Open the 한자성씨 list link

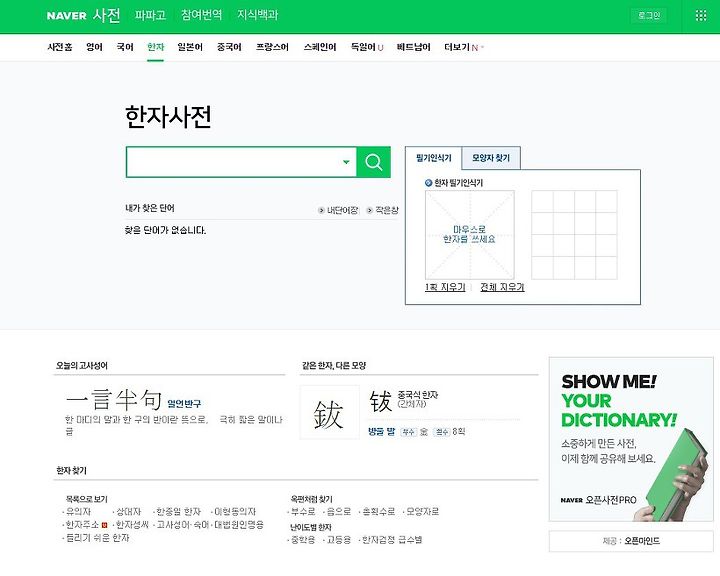tap(132, 525)
